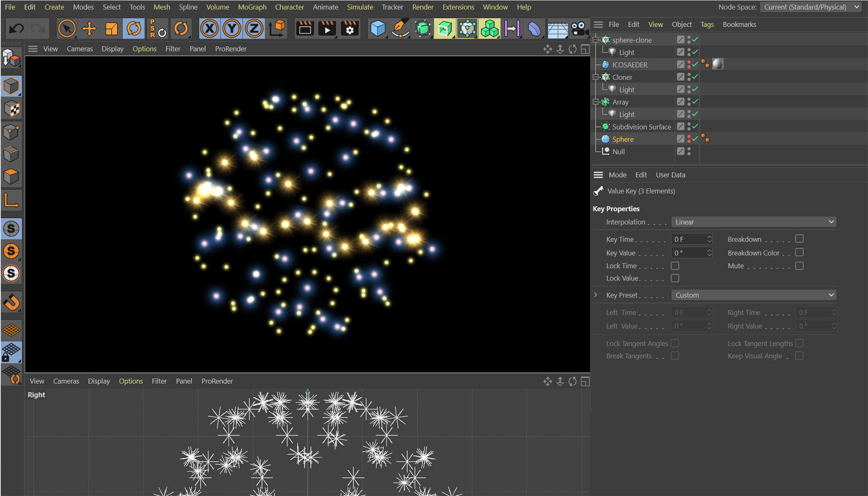Open the Key Preset dropdown
Screen dimensions: 868x496
point(753,295)
